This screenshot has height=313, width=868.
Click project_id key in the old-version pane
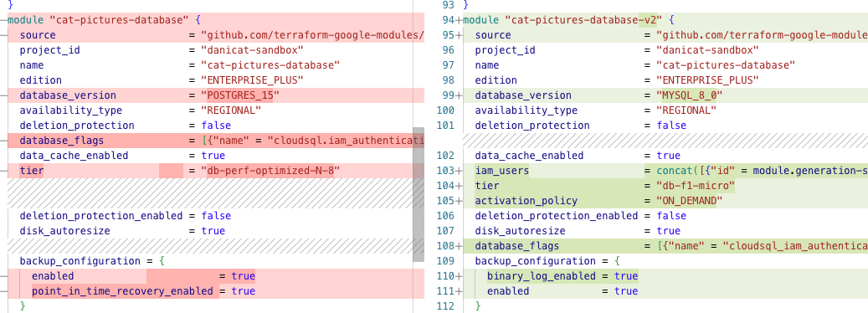tap(50, 49)
